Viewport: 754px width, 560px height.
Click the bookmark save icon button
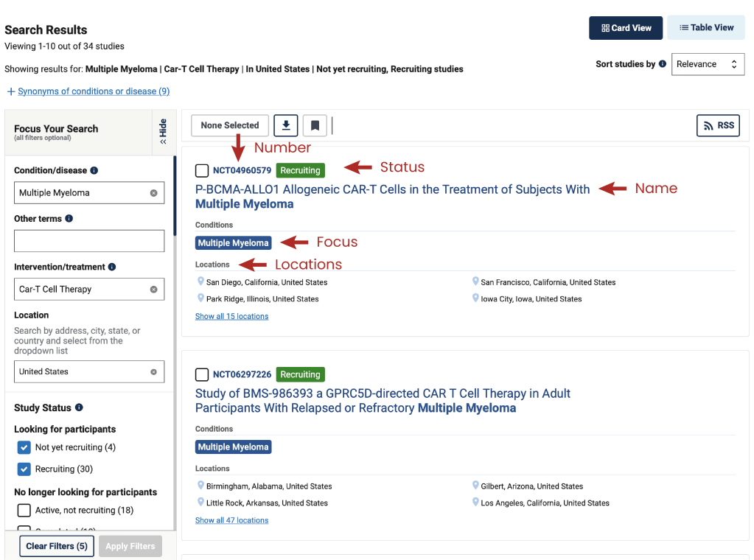tap(315, 125)
